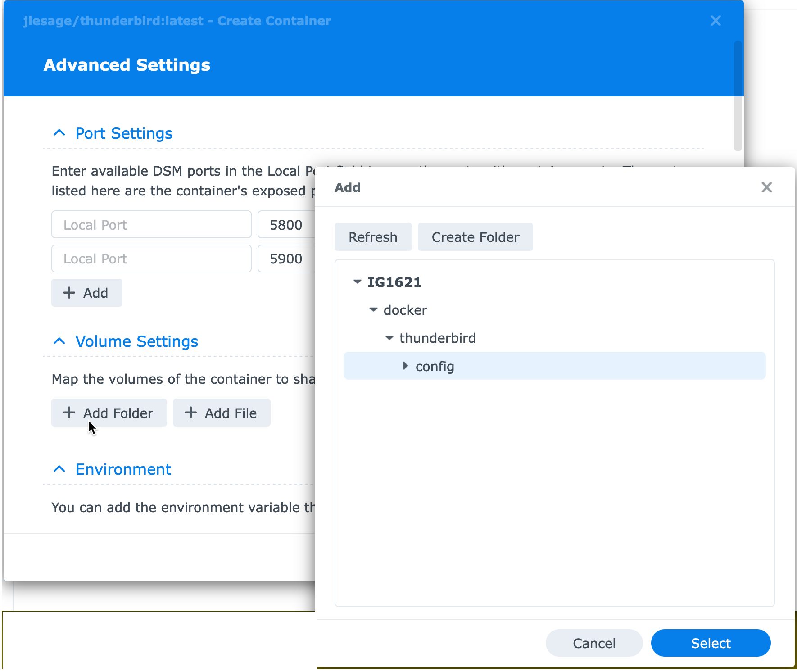Viewport: 797px width, 672px height.
Task: Close the Create Container window
Action: [715, 21]
